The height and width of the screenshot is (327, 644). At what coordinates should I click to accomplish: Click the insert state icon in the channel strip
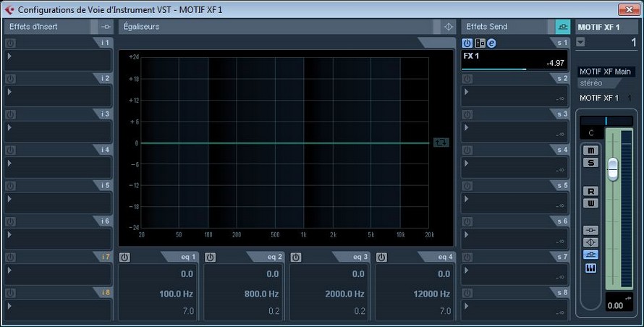591,229
